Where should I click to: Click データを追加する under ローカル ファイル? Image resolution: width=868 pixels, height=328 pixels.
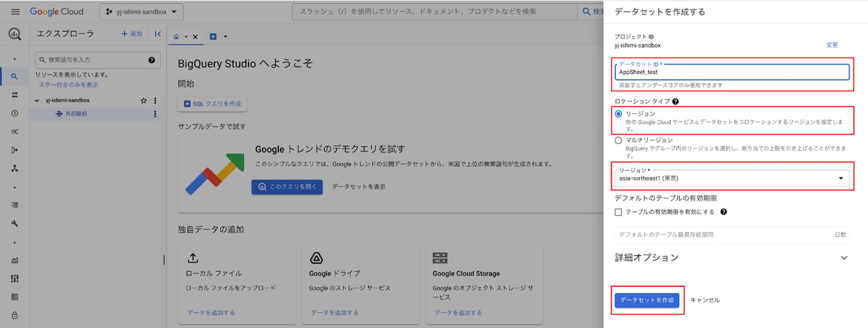point(211,313)
